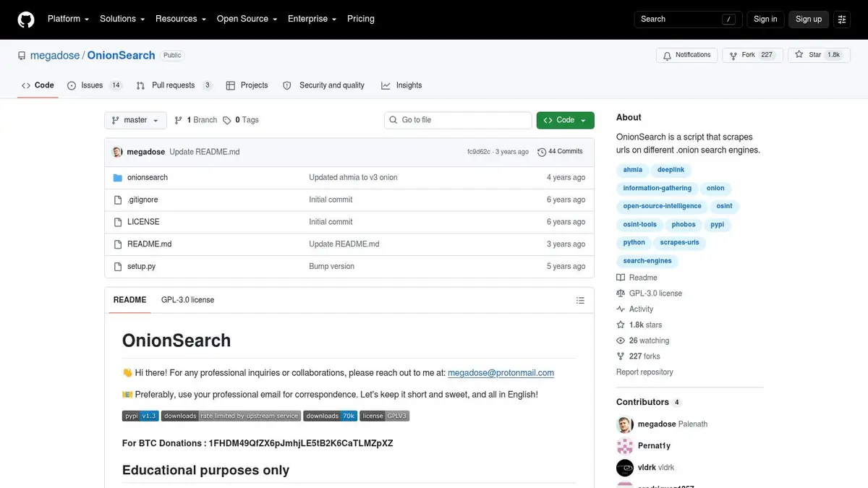View the 0 Tags link
Image resolution: width=868 pixels, height=488 pixels.
[241, 120]
